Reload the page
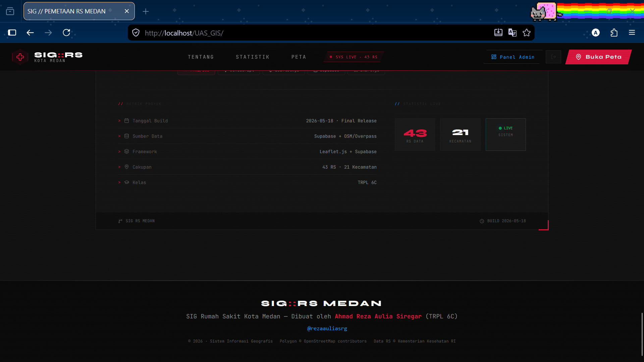This screenshot has width=644, height=362. click(x=66, y=33)
